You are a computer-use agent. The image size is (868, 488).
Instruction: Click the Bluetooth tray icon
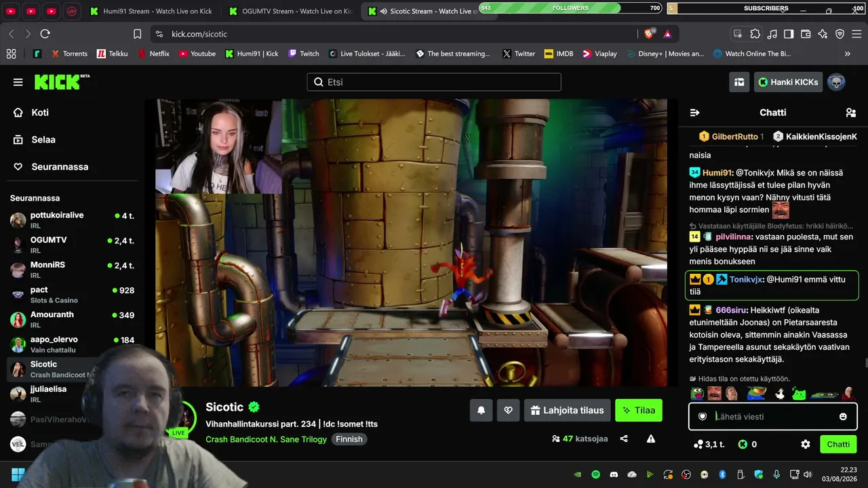point(722,474)
